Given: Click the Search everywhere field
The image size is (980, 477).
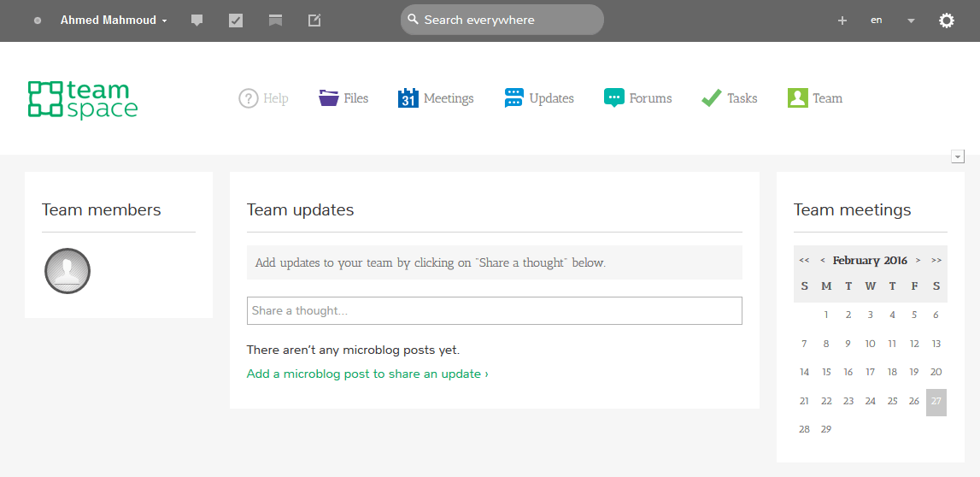Looking at the screenshot, I should click(x=502, y=20).
